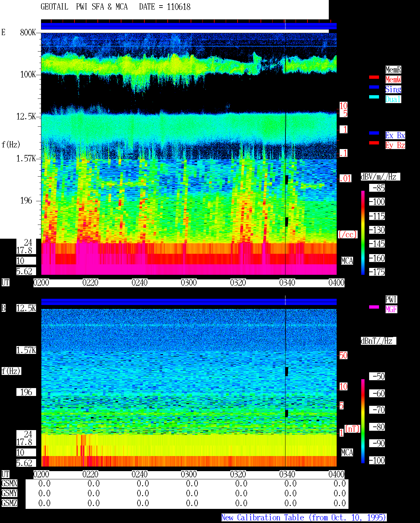Click the 0220 UT marker on the B panel axis

click(90, 474)
